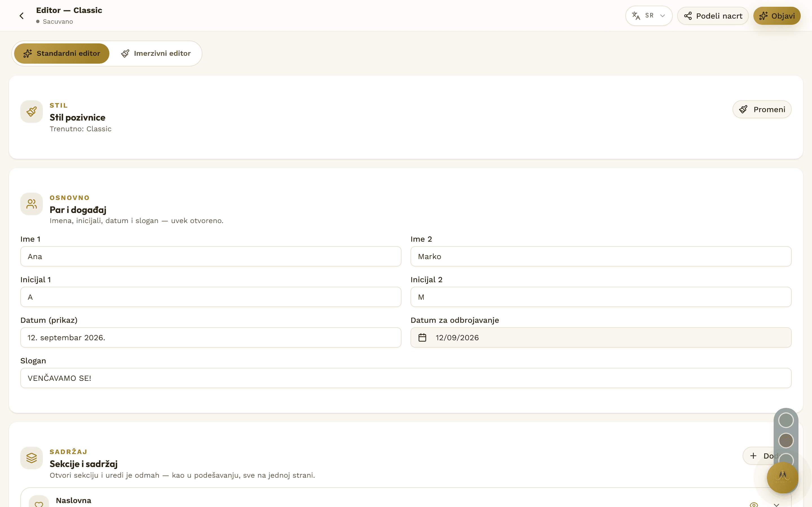
Task: Click the translate language icon
Action: click(636, 16)
